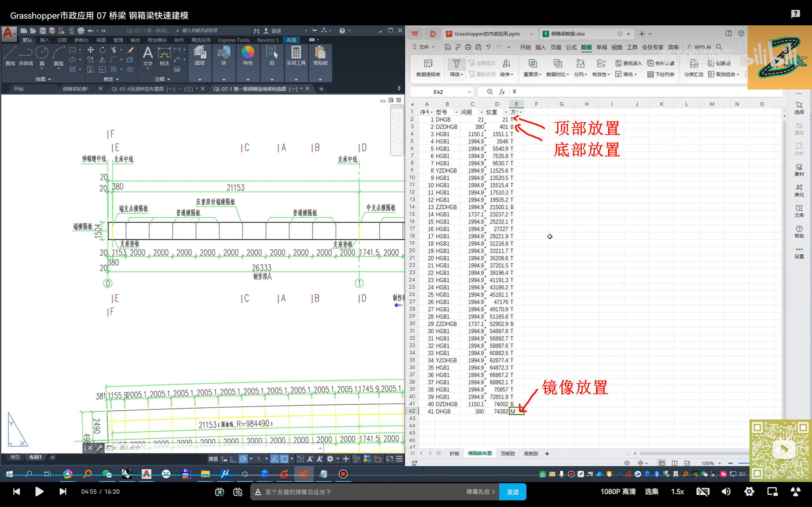Click the 重复项 duplicates icon
The width and height of the screenshot is (812, 507).
tap(533, 64)
